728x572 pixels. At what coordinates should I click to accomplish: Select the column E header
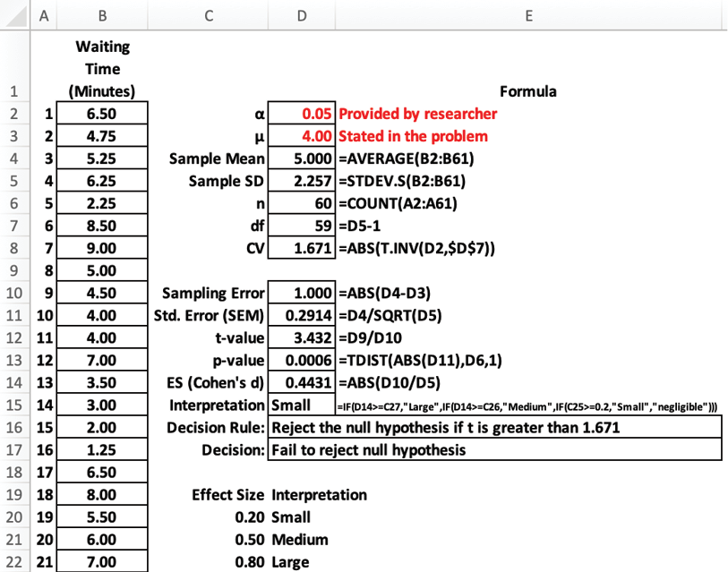528,13
